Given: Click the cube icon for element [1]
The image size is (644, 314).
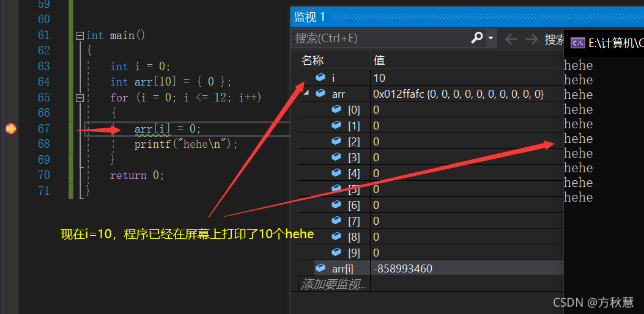Looking at the screenshot, I should 336,125.
